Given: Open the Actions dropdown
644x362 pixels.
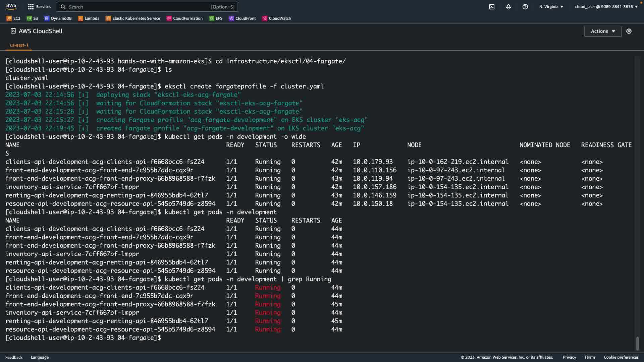Looking at the screenshot, I should 602,31.
